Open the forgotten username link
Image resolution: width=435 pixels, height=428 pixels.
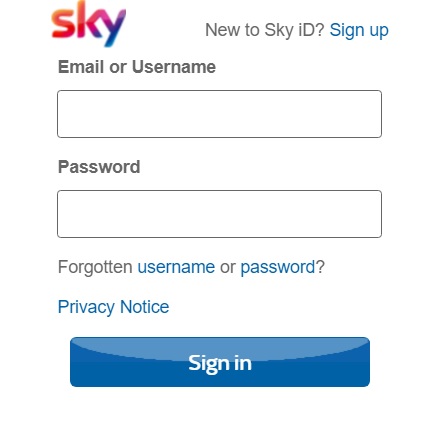coord(176,267)
